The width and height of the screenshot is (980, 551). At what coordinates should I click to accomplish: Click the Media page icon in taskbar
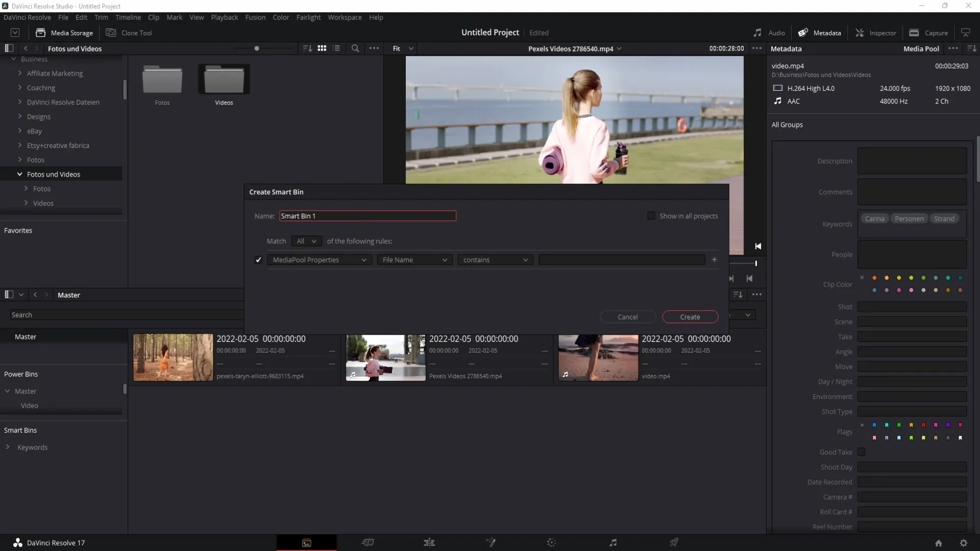click(306, 542)
